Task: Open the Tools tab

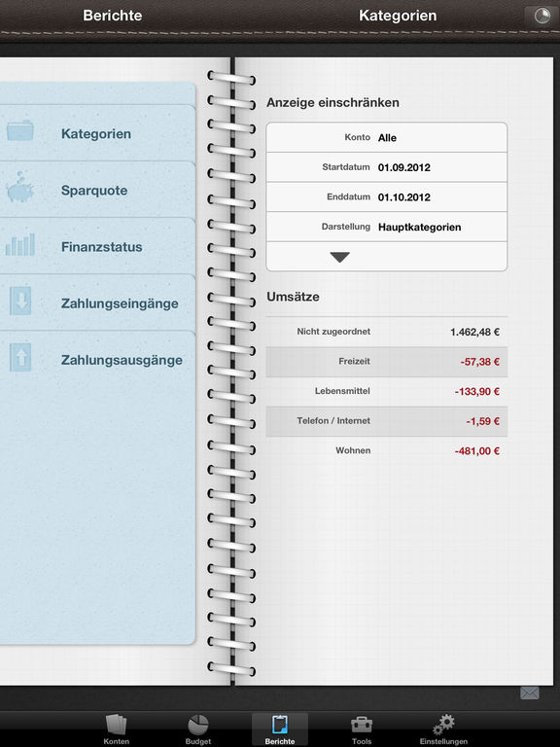Action: (x=362, y=729)
